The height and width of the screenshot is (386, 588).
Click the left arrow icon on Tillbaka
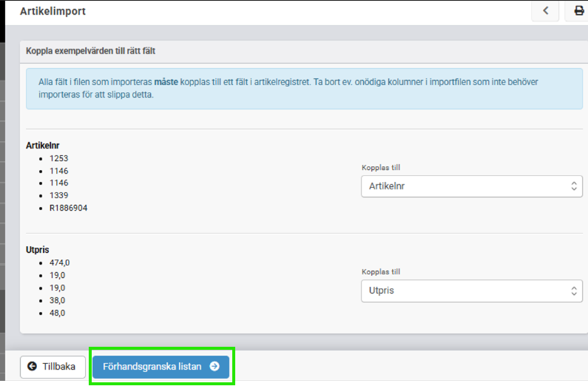click(33, 366)
